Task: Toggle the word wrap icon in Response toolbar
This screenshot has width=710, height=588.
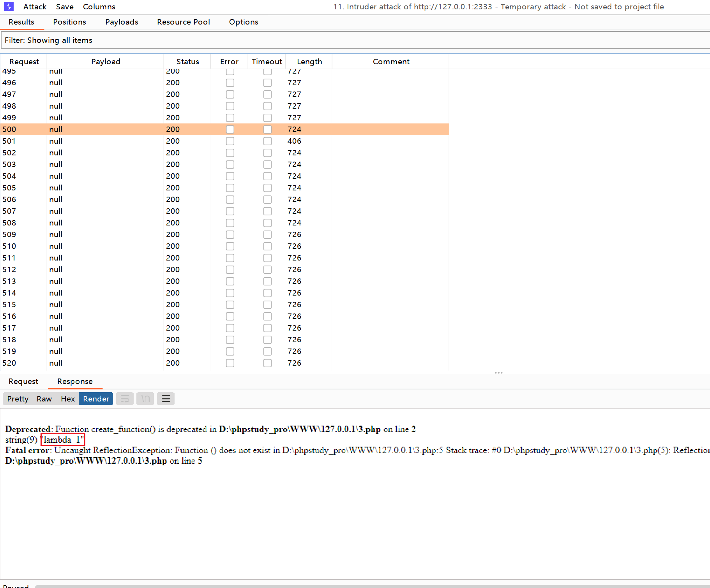Action: [x=125, y=399]
